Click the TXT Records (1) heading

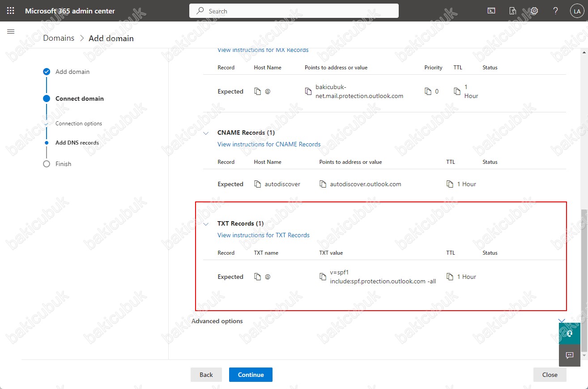point(240,223)
